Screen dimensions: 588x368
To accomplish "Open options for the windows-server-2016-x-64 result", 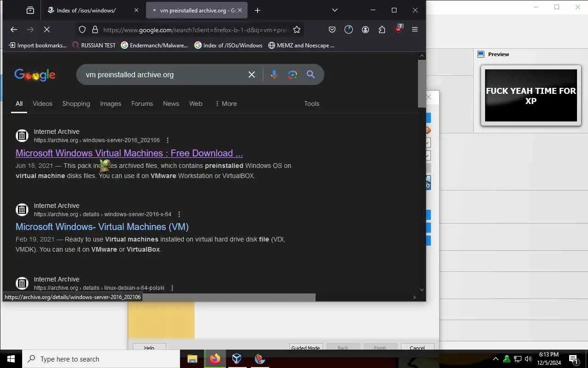I will 179,214.
